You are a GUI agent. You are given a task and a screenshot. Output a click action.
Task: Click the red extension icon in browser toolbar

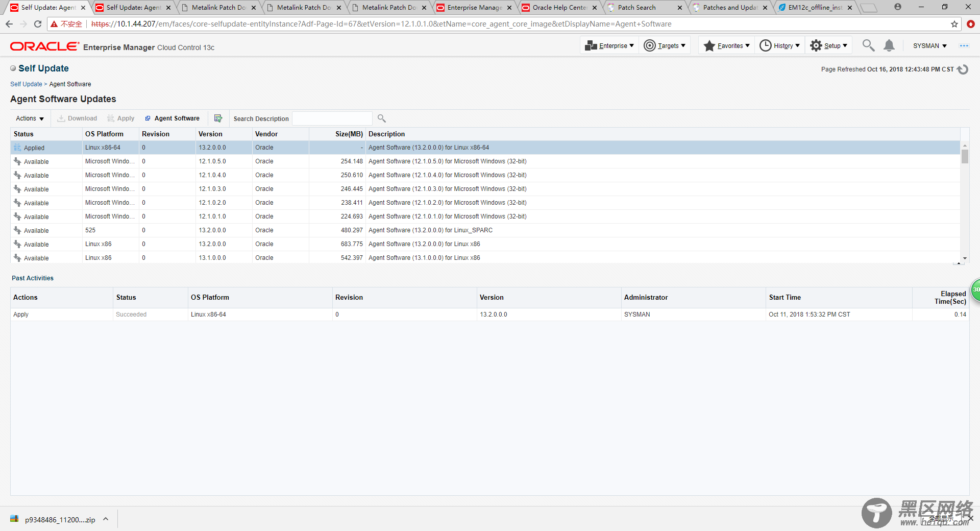[971, 24]
